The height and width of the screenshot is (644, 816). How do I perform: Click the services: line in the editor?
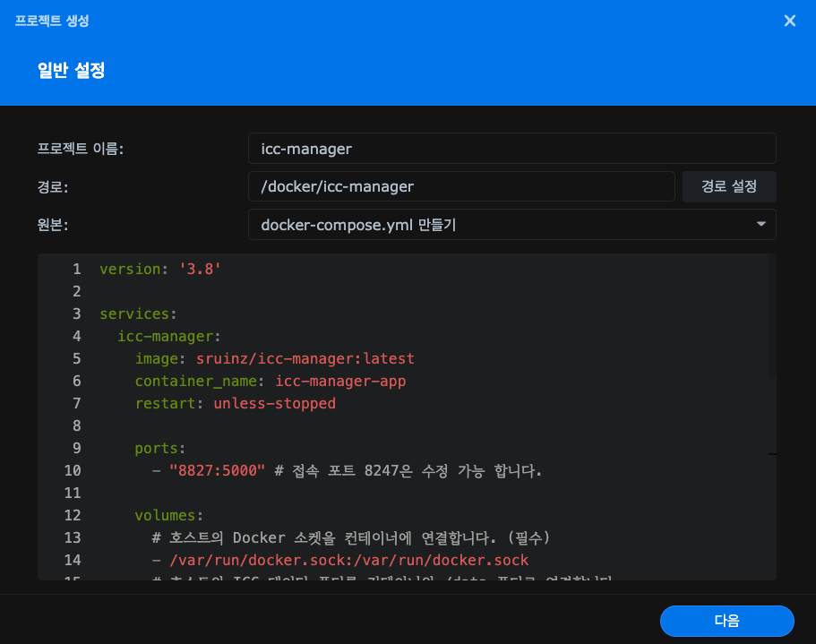pos(138,313)
